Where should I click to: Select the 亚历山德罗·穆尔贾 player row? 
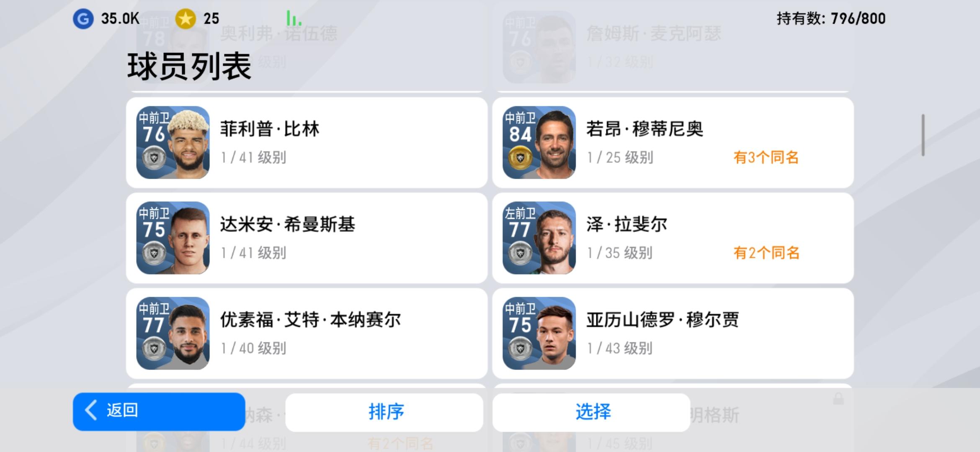click(x=673, y=334)
